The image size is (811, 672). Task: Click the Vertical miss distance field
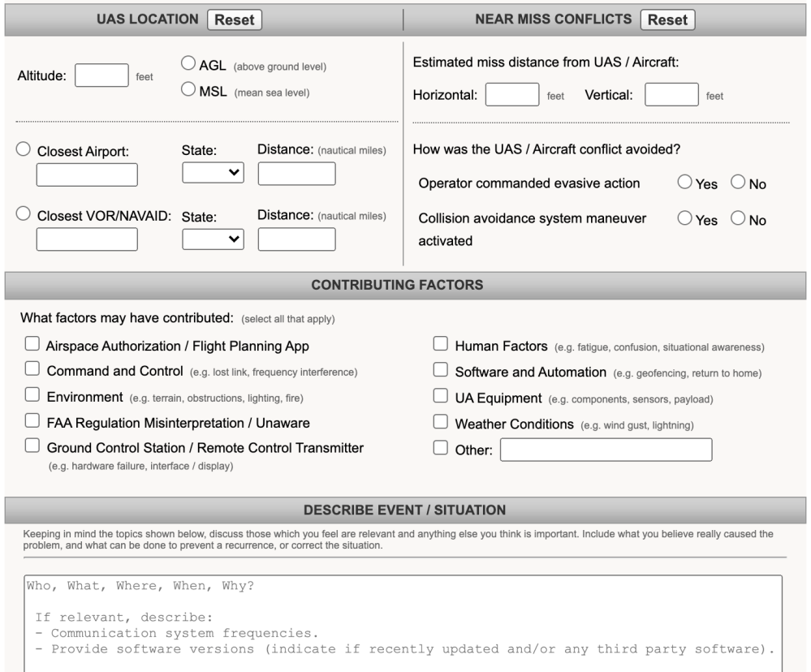[x=671, y=94]
